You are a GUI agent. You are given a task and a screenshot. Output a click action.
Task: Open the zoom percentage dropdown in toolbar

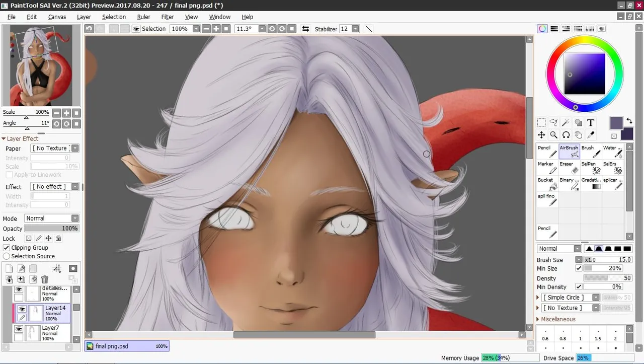pyautogui.click(x=196, y=29)
